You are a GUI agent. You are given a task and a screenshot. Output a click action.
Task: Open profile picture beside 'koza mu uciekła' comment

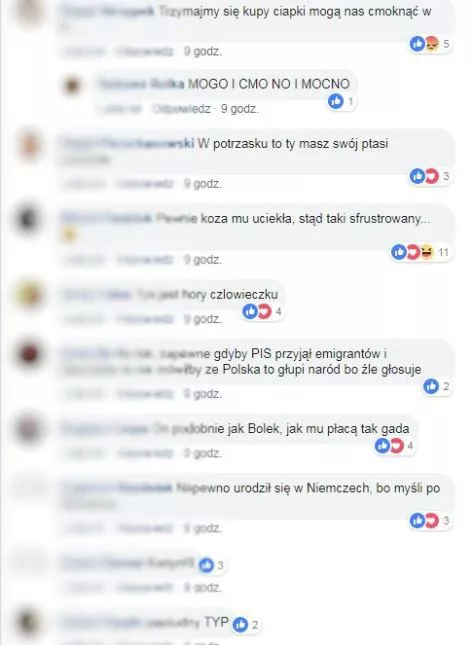(x=28, y=218)
